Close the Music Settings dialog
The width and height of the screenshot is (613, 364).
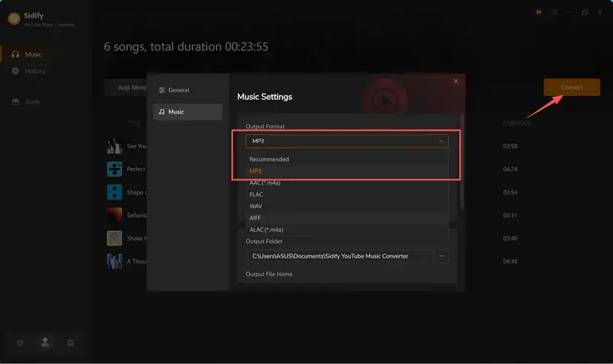click(455, 81)
